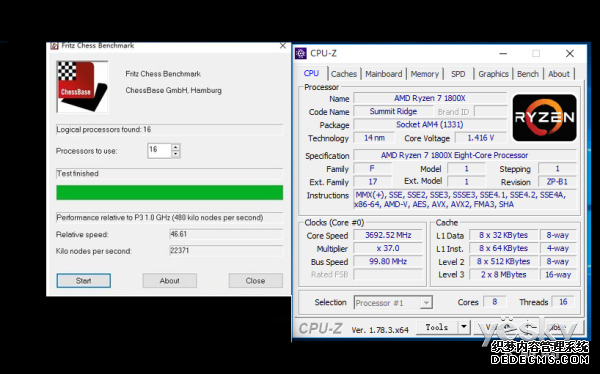
Task: Click the green benchmark progress bar
Action: tap(170, 193)
